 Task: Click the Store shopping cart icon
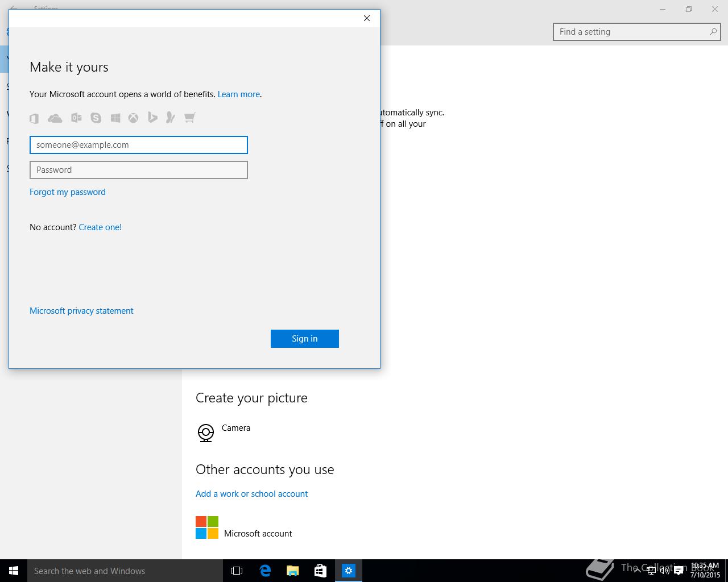pyautogui.click(x=189, y=118)
